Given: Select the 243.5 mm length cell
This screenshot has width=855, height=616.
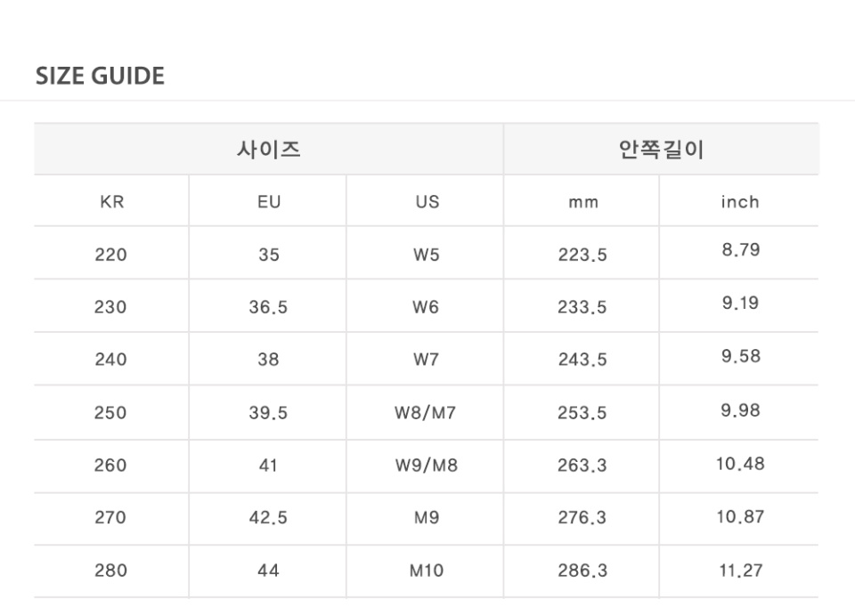Looking at the screenshot, I should click(x=582, y=360).
